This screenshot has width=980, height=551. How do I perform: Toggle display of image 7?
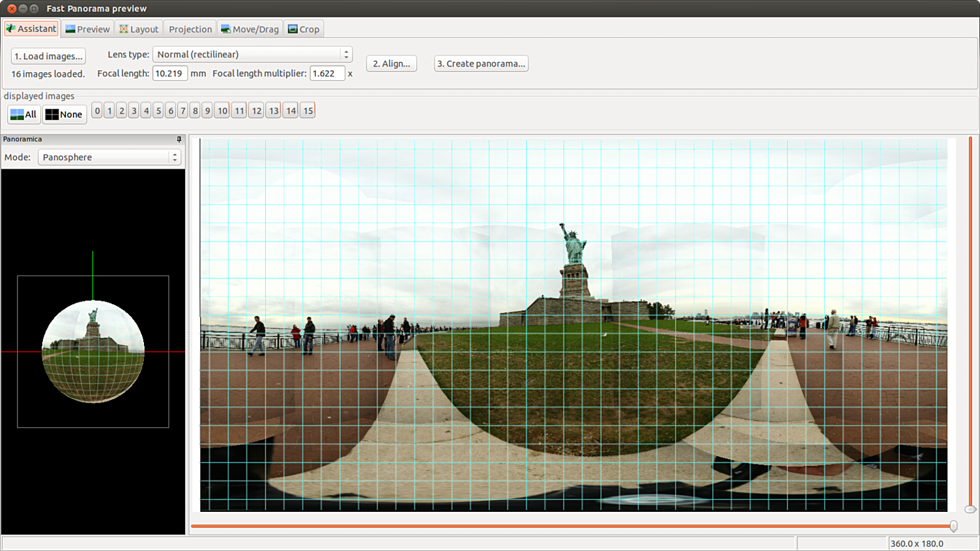(x=183, y=111)
